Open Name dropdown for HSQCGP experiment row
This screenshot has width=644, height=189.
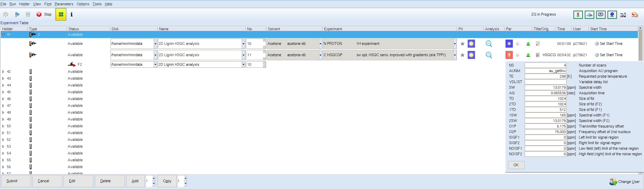(243, 55)
